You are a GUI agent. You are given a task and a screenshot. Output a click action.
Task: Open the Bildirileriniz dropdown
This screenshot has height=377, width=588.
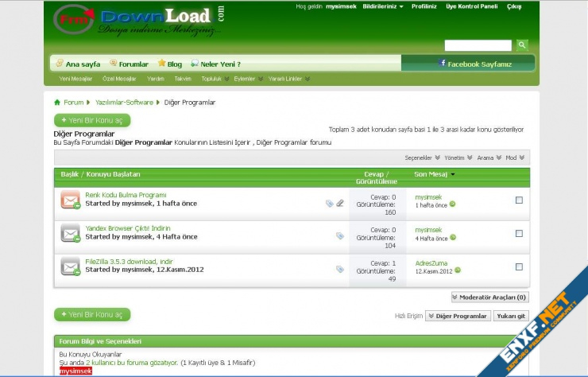[382, 6]
